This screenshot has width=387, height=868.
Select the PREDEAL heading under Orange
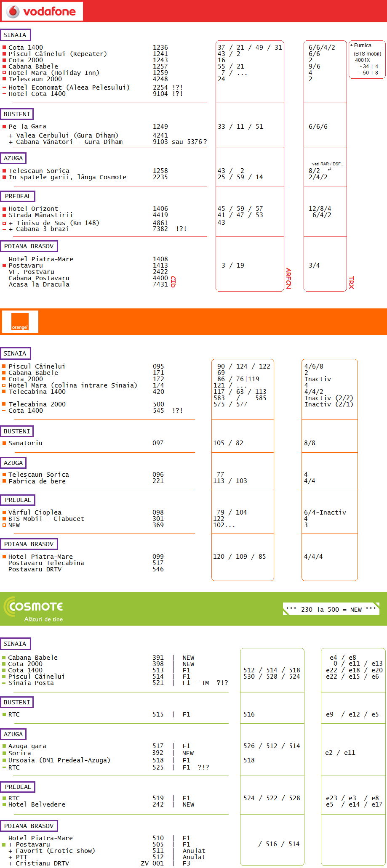[18, 500]
